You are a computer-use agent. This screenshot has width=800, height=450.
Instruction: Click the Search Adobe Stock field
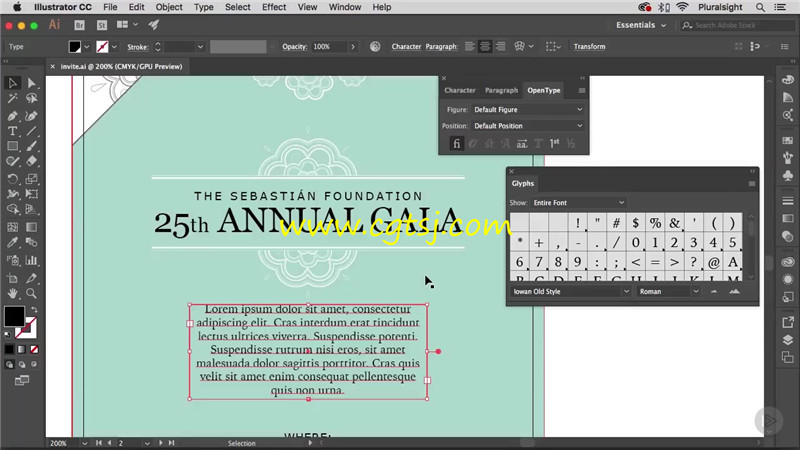[737, 25]
